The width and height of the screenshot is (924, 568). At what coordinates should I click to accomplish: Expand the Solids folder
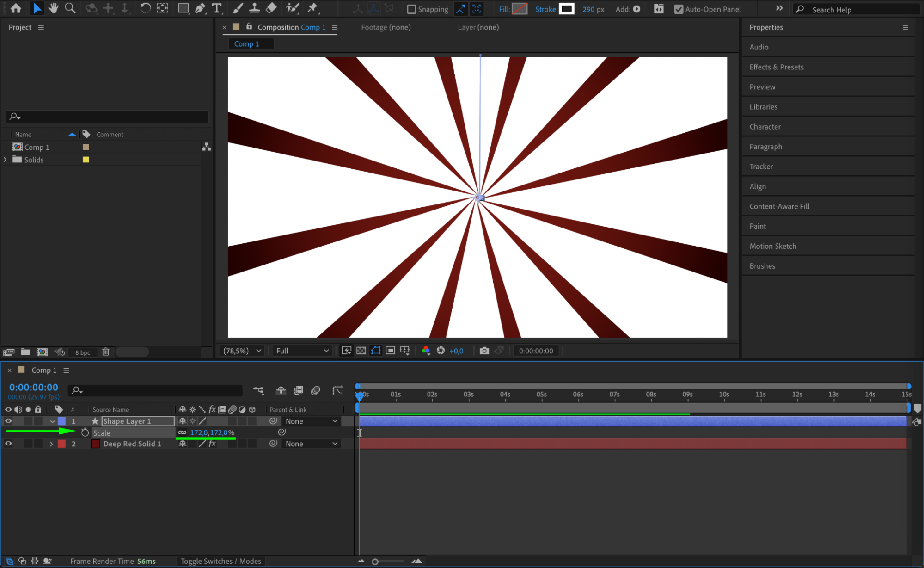point(5,160)
